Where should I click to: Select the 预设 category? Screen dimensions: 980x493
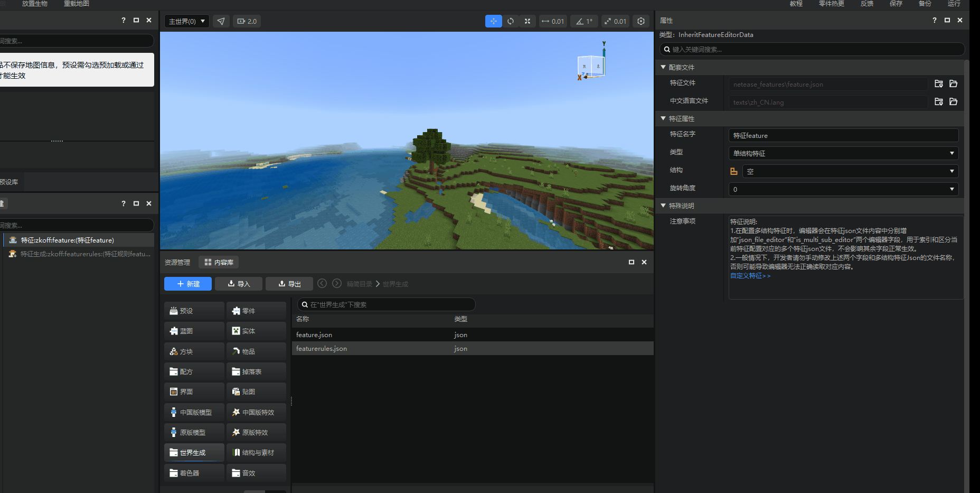tap(194, 311)
